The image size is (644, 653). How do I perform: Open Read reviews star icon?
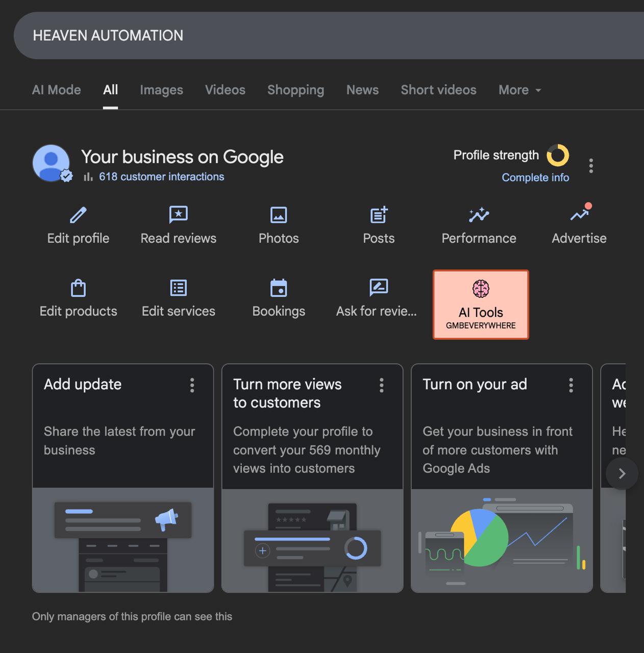pyautogui.click(x=178, y=215)
